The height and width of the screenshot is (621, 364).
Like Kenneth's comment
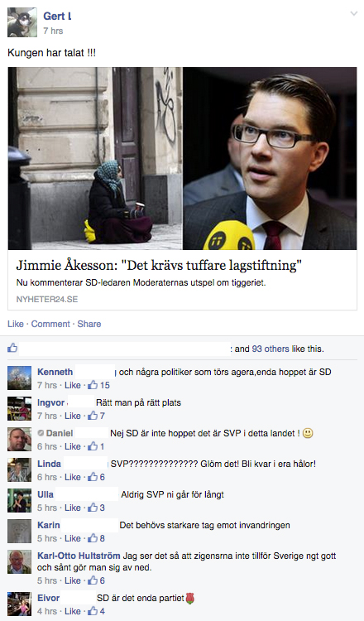click(73, 385)
